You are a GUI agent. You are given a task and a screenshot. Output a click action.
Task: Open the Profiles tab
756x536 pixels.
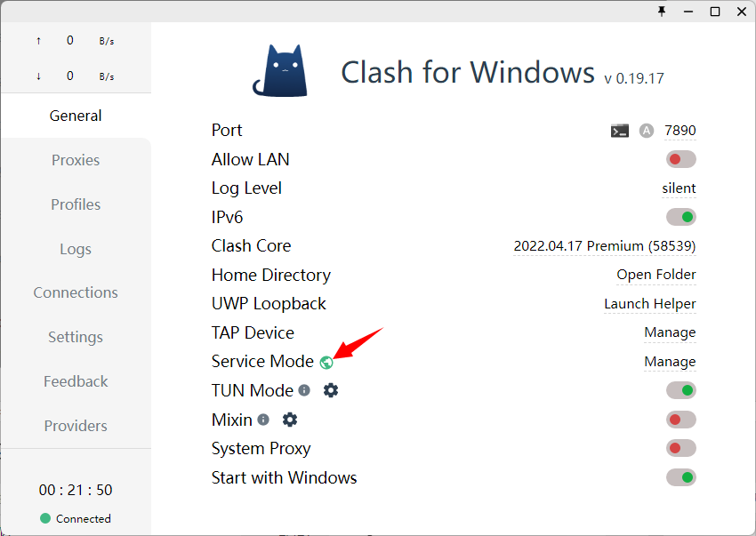pyautogui.click(x=76, y=204)
